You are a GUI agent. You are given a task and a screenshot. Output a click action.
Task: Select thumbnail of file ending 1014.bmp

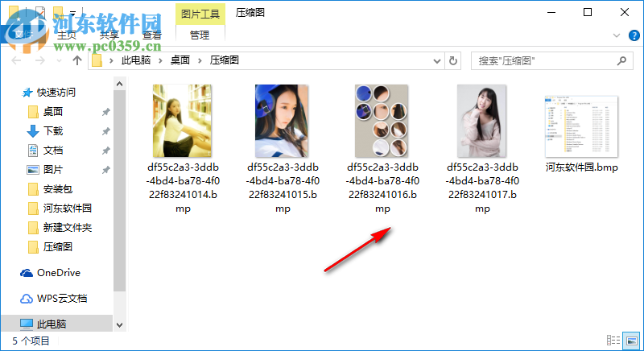[183, 121]
